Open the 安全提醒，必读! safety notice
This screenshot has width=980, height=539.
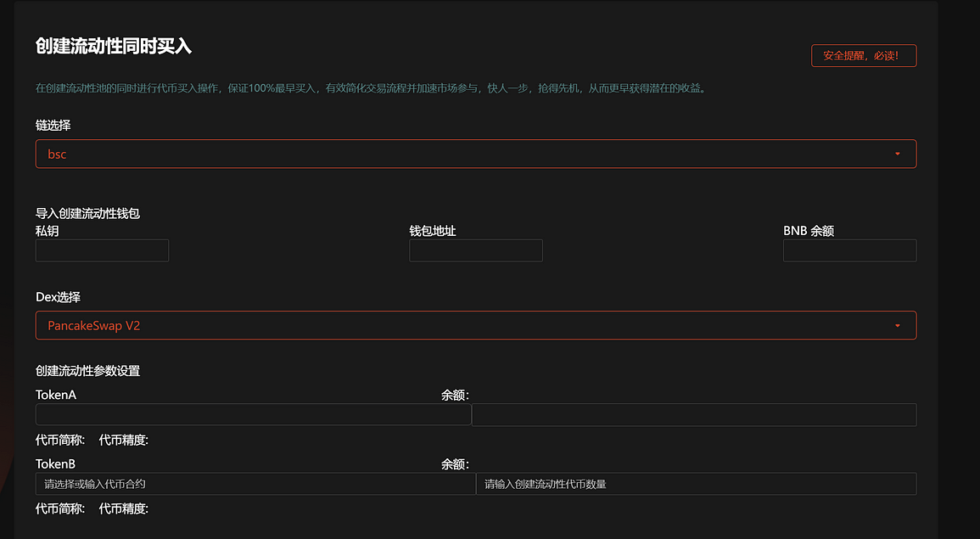click(864, 56)
